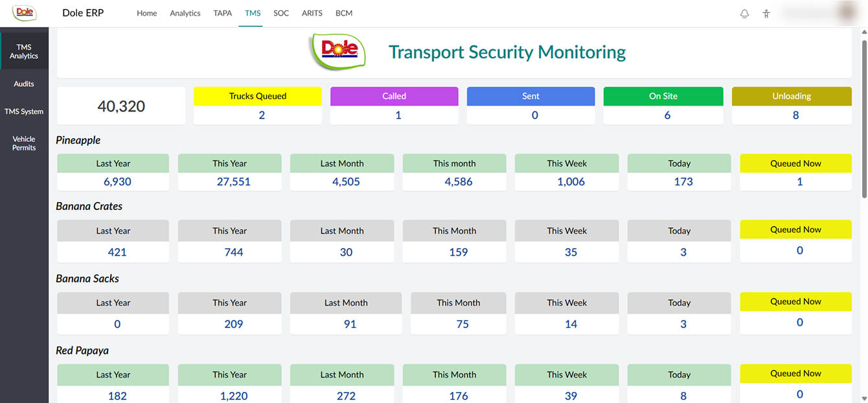The height and width of the screenshot is (403, 868).
Task: Select the TMS menu tab
Action: [253, 13]
